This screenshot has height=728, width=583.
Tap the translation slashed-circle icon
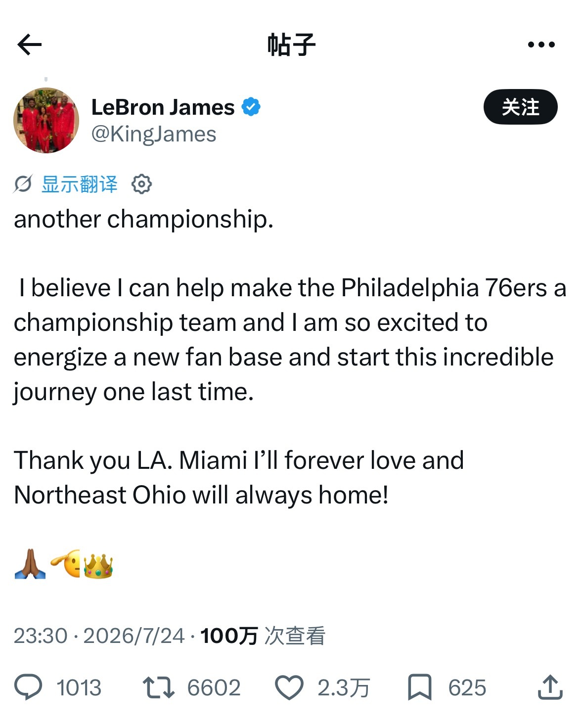23,184
